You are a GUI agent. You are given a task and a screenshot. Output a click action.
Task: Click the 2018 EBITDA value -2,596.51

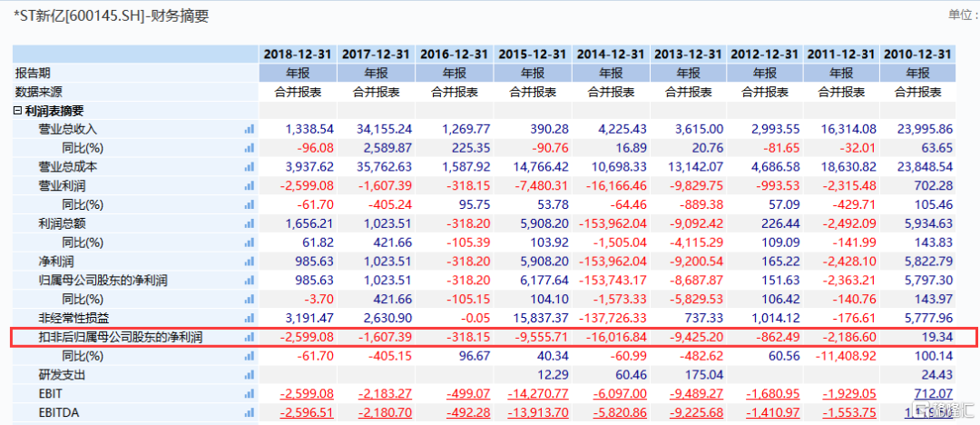coord(307,413)
